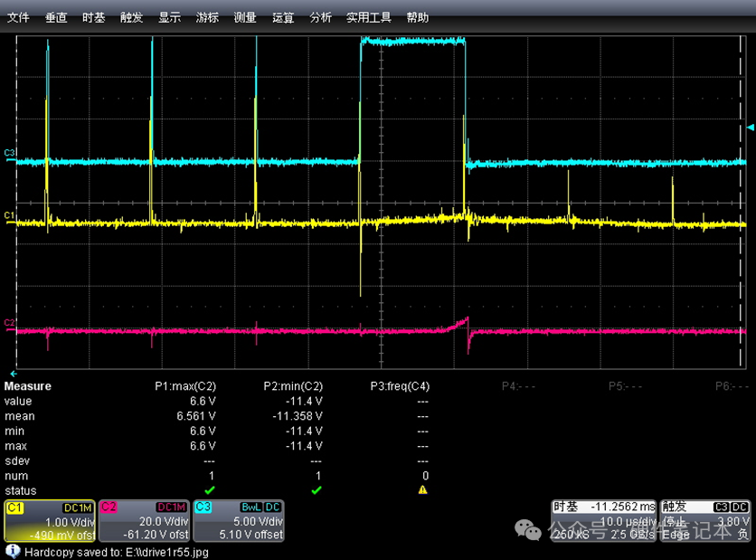Open the 文件 (File) menu
The width and height of the screenshot is (756, 560).
(18, 17)
